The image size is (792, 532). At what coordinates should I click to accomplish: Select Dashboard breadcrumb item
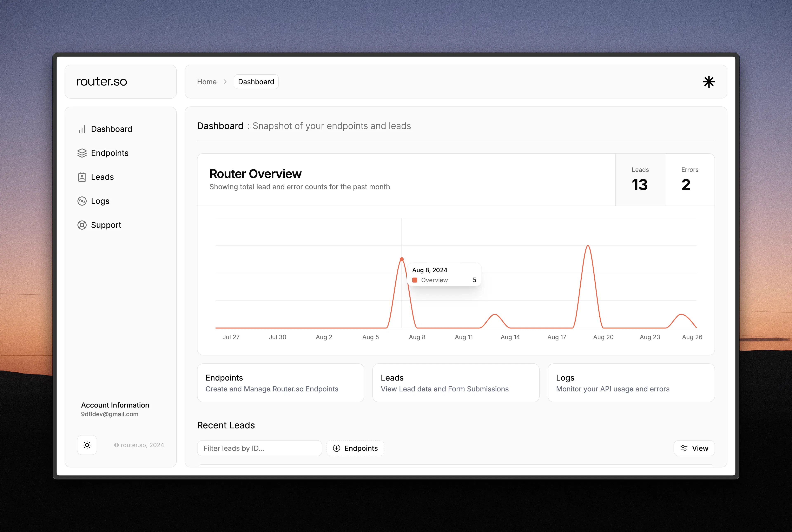pyautogui.click(x=256, y=82)
